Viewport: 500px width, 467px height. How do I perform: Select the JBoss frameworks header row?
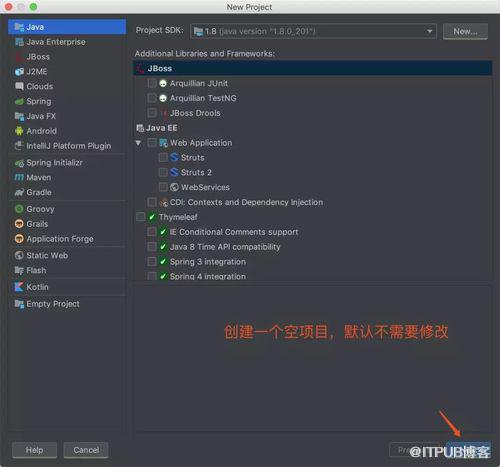pyautogui.click(x=313, y=69)
